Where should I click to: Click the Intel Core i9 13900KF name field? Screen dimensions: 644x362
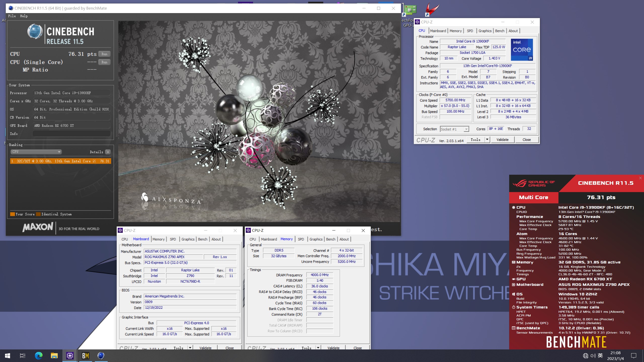(472, 41)
